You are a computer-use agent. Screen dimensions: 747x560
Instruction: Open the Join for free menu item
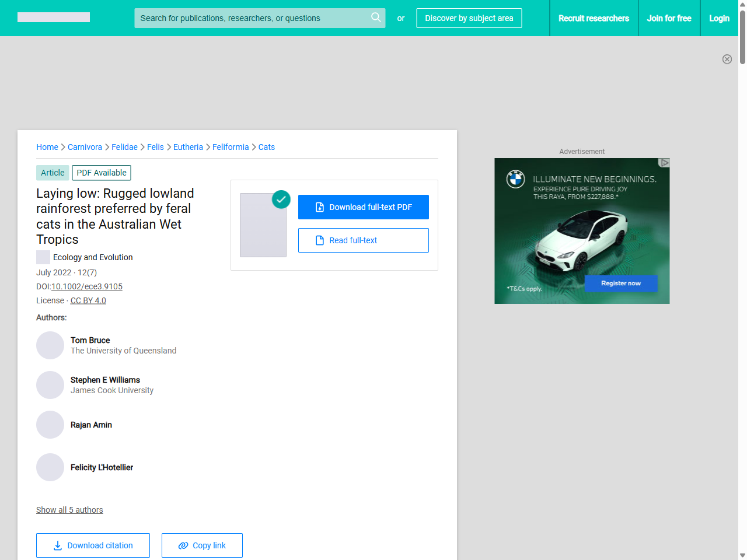point(669,18)
